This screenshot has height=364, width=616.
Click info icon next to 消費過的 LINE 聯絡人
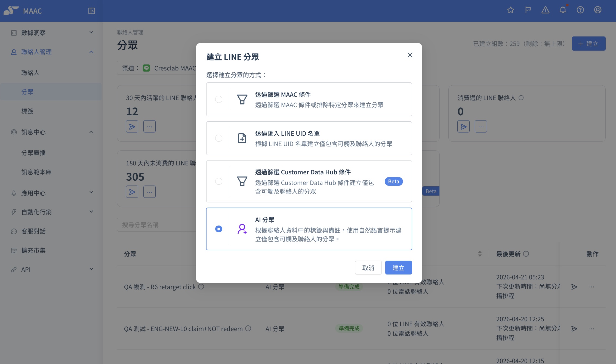point(521,98)
